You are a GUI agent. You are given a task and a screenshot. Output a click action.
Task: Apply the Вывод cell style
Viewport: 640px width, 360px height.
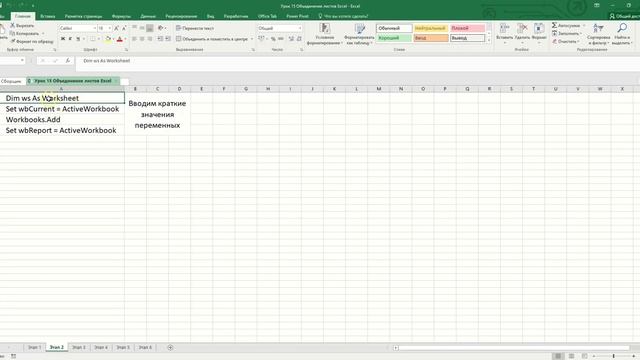point(467,38)
